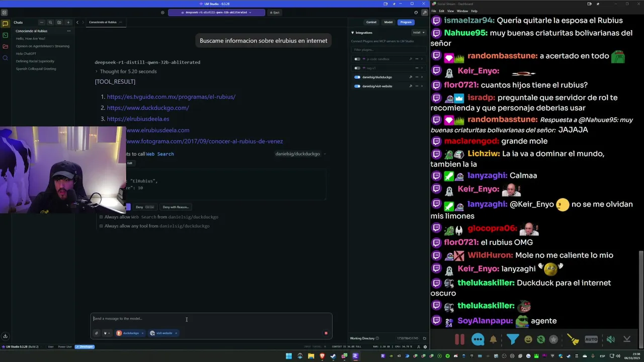Viewport: 644px width, 362px height.
Task: Open the Chats panel more options menu
Action: (42, 22)
